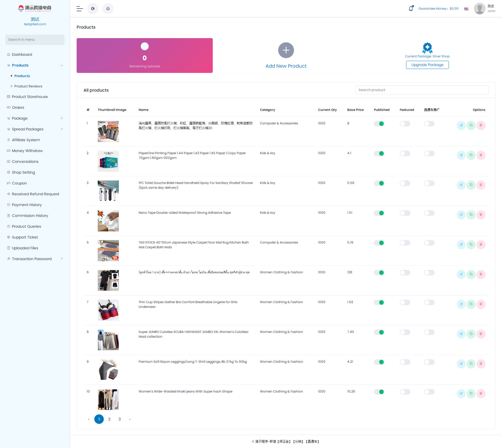Toggle 直通车推广 switch for Premium Rayon Leggings

pos(429,362)
